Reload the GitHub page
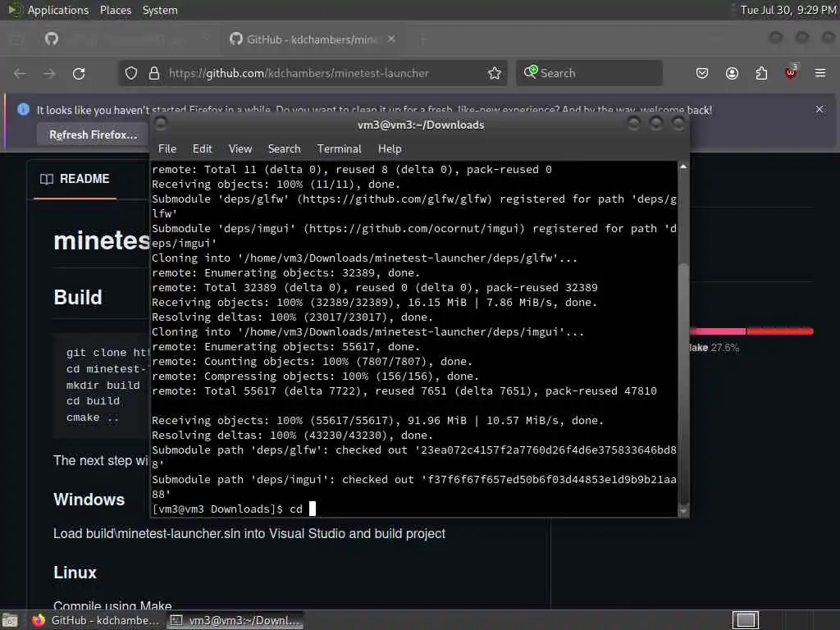Image resolution: width=840 pixels, height=630 pixels. pyautogui.click(x=79, y=73)
